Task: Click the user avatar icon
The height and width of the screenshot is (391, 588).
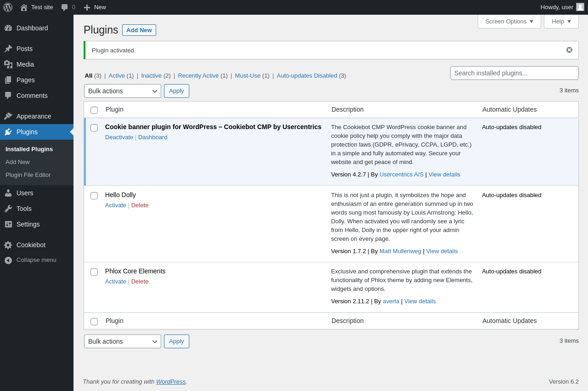Action: [x=580, y=7]
